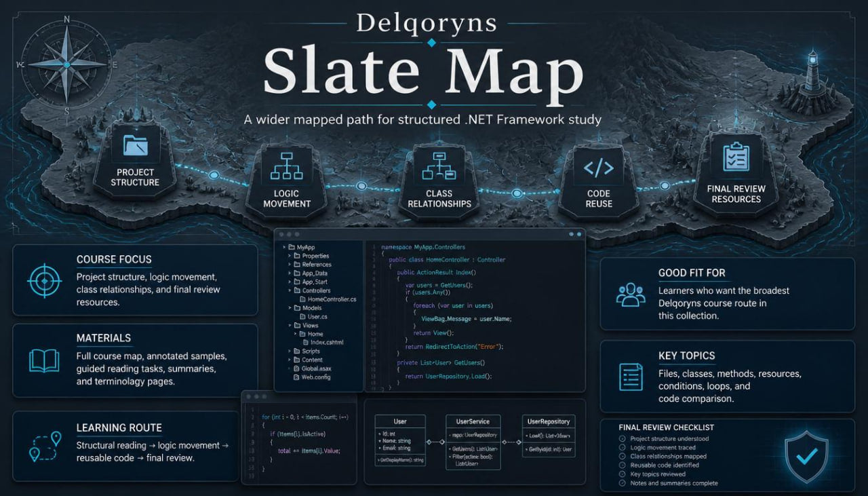
Task: Click the MATERIALS heading
Action: 104,338
